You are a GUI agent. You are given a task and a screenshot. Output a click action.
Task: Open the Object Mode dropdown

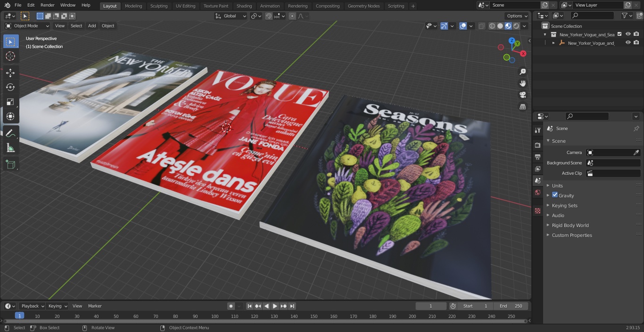tap(27, 26)
